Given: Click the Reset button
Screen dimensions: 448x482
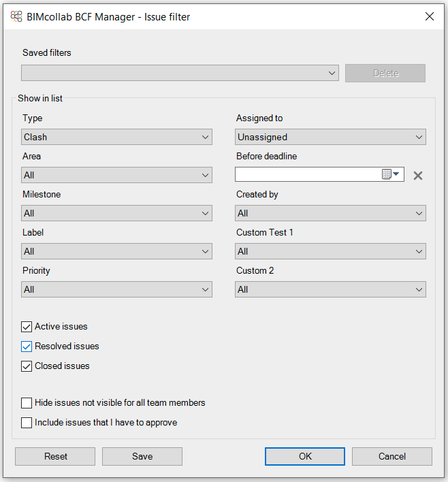Looking at the screenshot, I should point(55,456).
